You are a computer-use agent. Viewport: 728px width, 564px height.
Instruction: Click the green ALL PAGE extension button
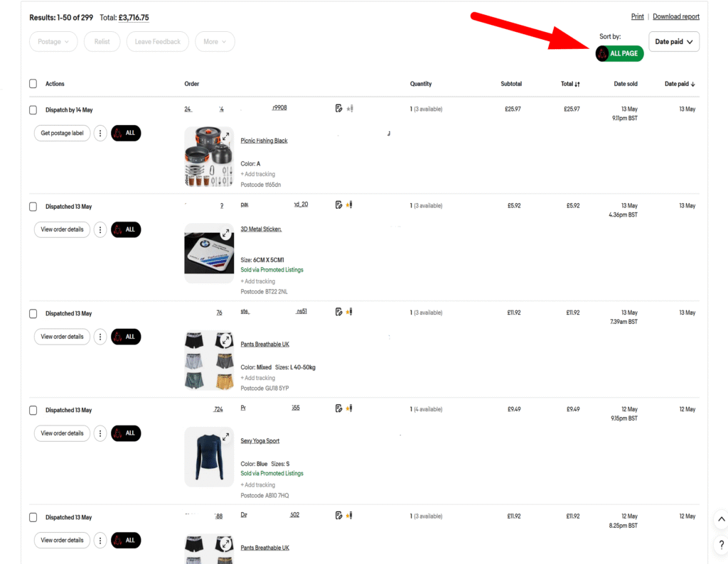coord(619,53)
